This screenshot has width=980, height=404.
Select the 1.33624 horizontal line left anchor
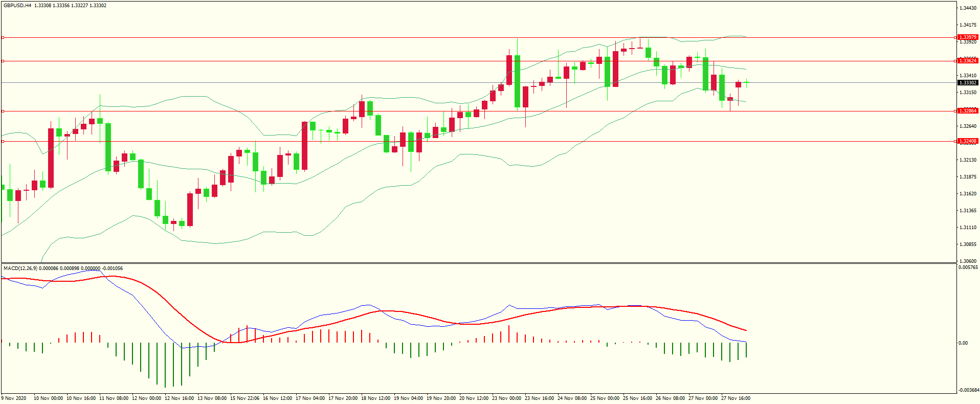click(x=3, y=61)
